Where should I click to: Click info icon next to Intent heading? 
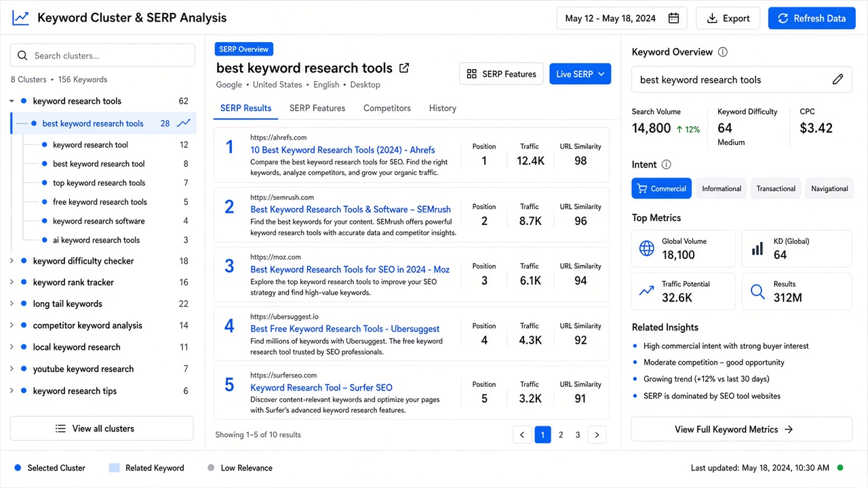pyautogui.click(x=666, y=165)
